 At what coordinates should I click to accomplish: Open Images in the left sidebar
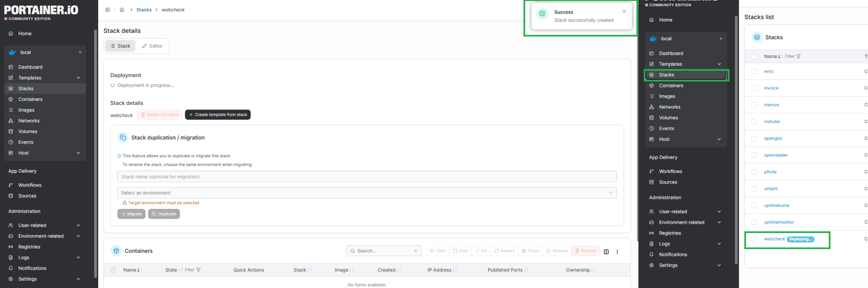(x=45, y=110)
